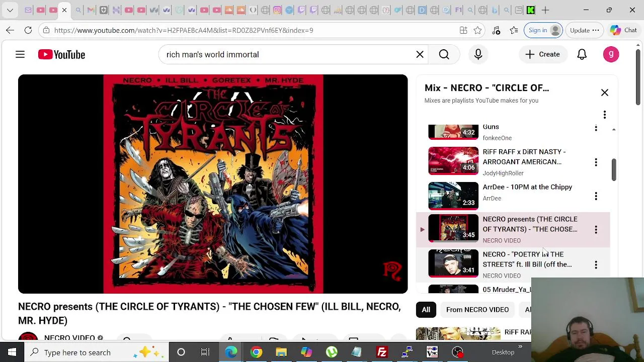Open options for the Guns fonkeeOne video
Viewport: 644px width, 362px height.
pyautogui.click(x=596, y=129)
